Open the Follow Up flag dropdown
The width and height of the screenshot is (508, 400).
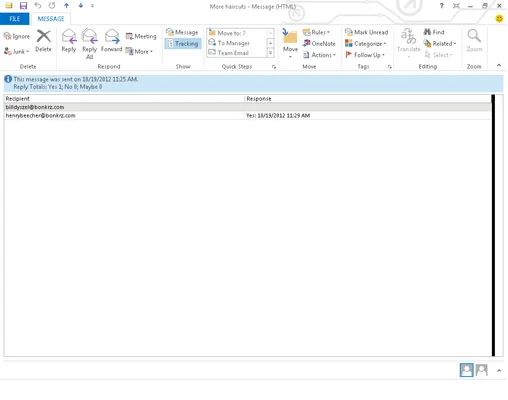point(365,55)
